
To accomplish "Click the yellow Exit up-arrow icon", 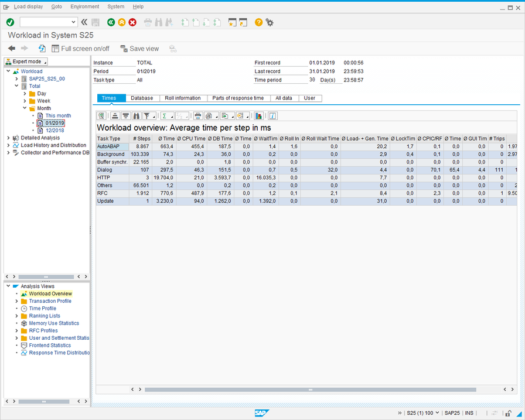I will (x=122, y=22).
